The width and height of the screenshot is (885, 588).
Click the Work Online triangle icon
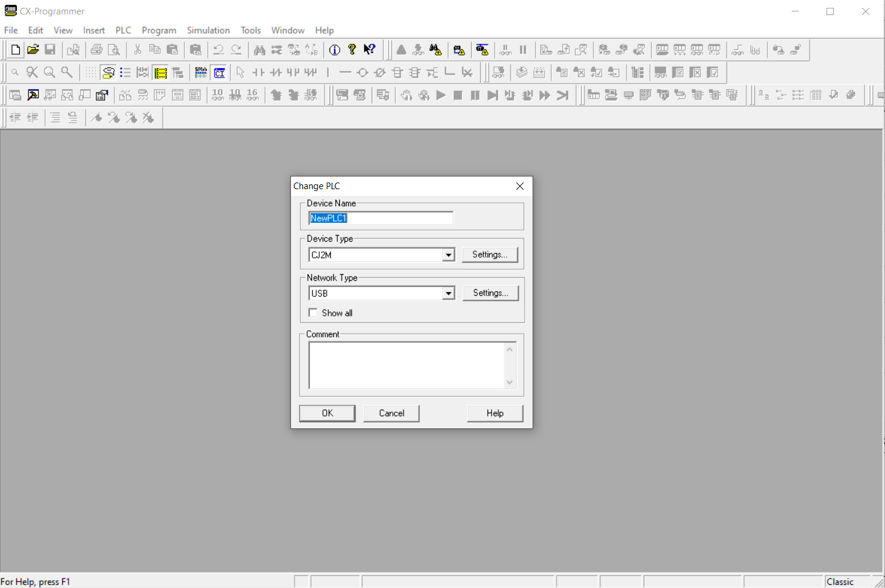click(401, 50)
